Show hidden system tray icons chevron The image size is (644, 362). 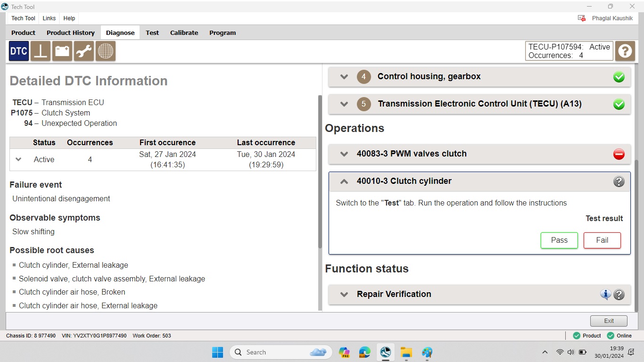(545, 352)
